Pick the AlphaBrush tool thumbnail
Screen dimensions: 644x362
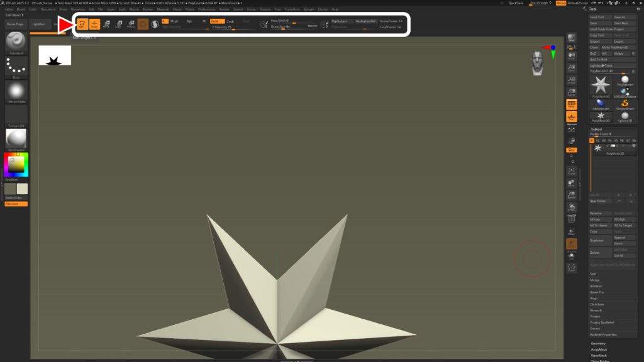pyautogui.click(x=600, y=104)
